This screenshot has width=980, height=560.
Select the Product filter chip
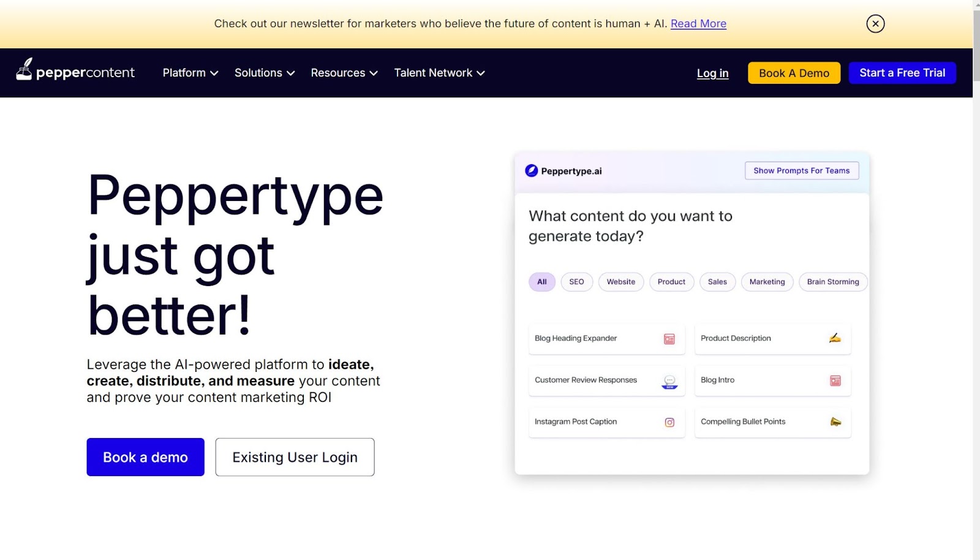(671, 282)
